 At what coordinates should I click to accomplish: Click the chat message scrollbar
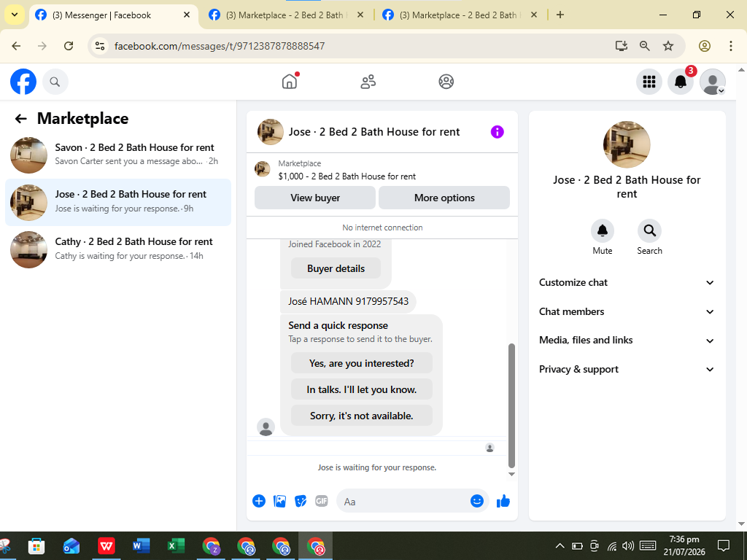511,405
